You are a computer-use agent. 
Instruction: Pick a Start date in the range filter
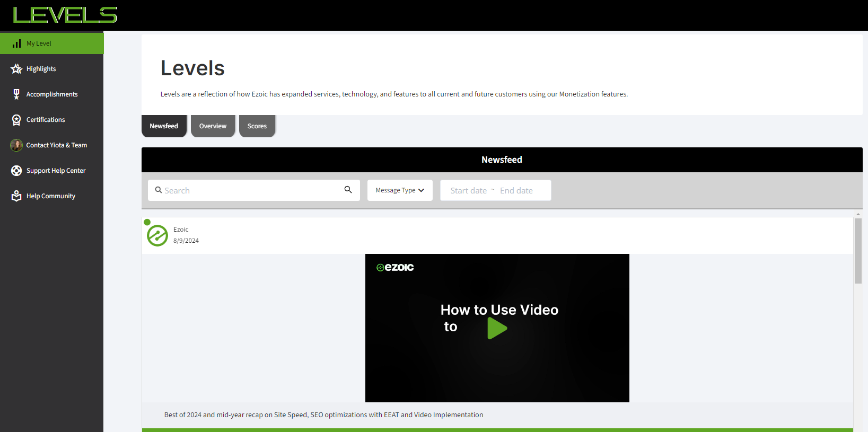[468, 191]
